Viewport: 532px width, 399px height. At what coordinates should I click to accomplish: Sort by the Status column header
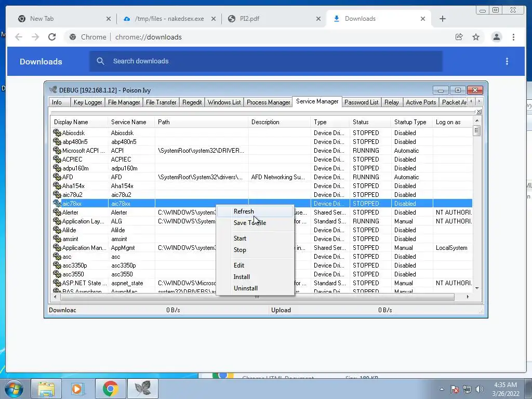tap(370, 122)
